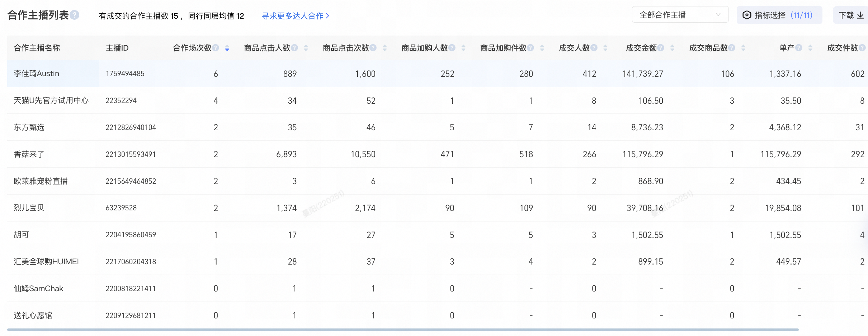Sort by 成交人数 column arrows

[x=605, y=48]
